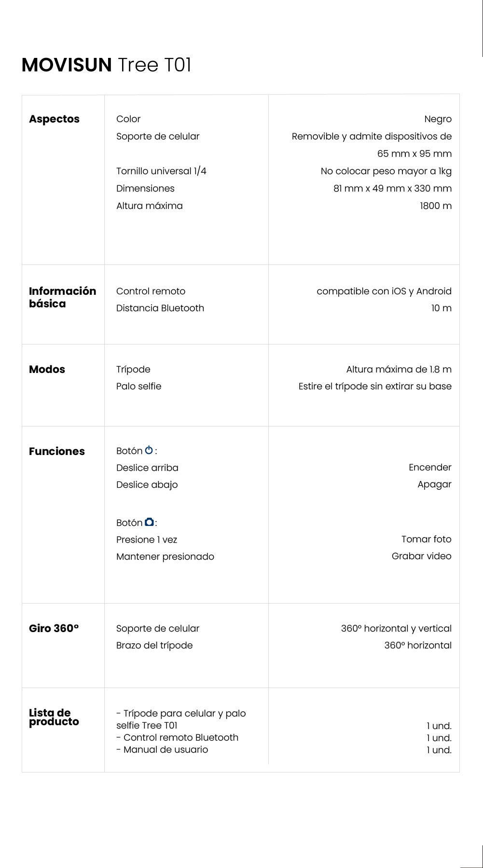Click the Palo selfie mode label

pyautogui.click(x=138, y=386)
